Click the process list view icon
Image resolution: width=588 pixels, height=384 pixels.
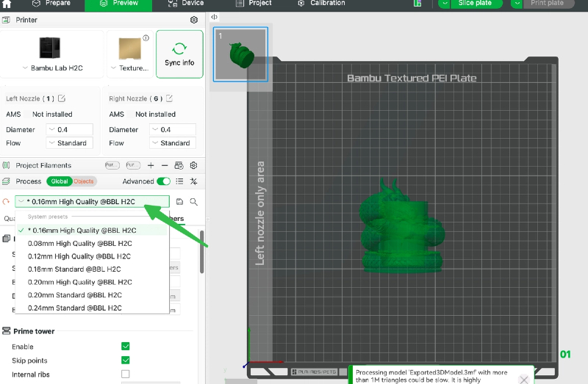[x=179, y=181]
